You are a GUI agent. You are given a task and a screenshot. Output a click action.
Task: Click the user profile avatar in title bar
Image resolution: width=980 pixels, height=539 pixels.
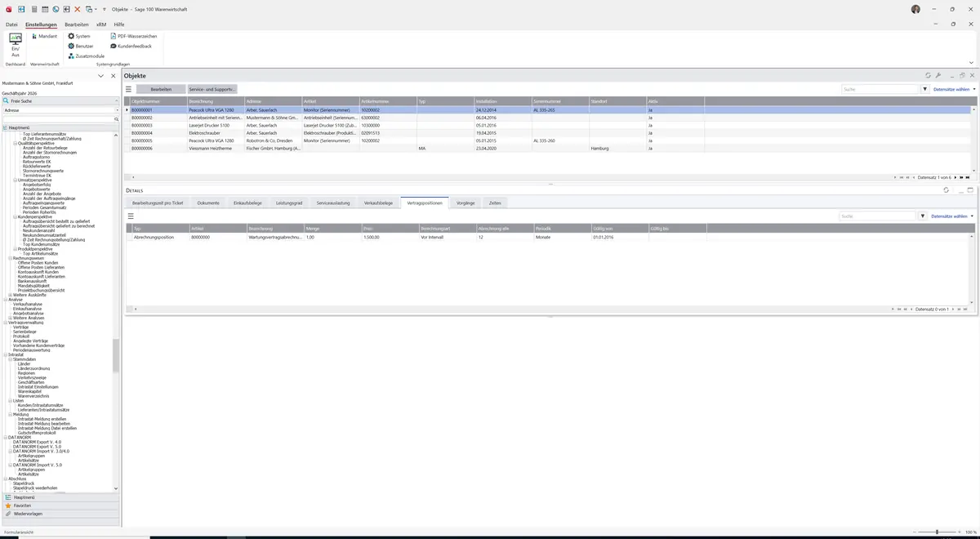pyautogui.click(x=915, y=9)
